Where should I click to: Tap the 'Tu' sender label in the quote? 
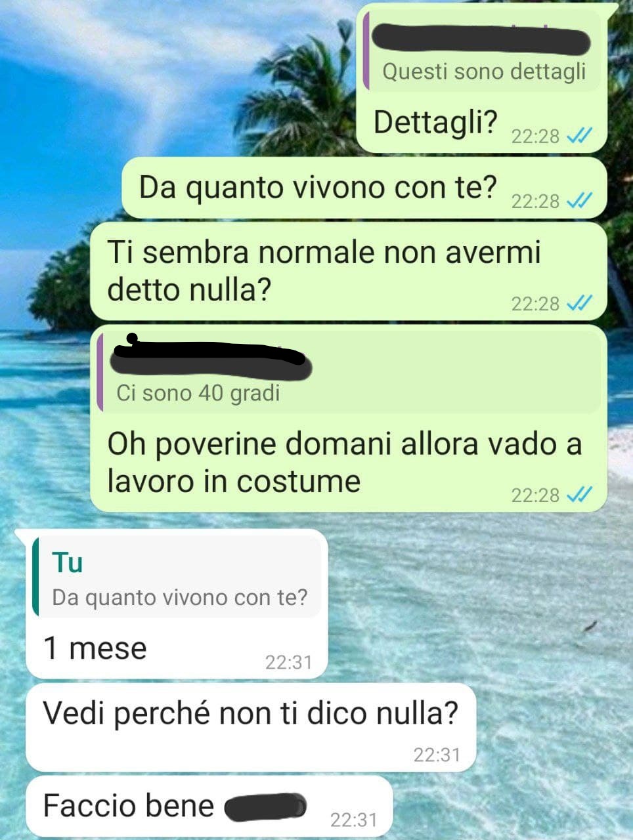pyautogui.click(x=67, y=562)
